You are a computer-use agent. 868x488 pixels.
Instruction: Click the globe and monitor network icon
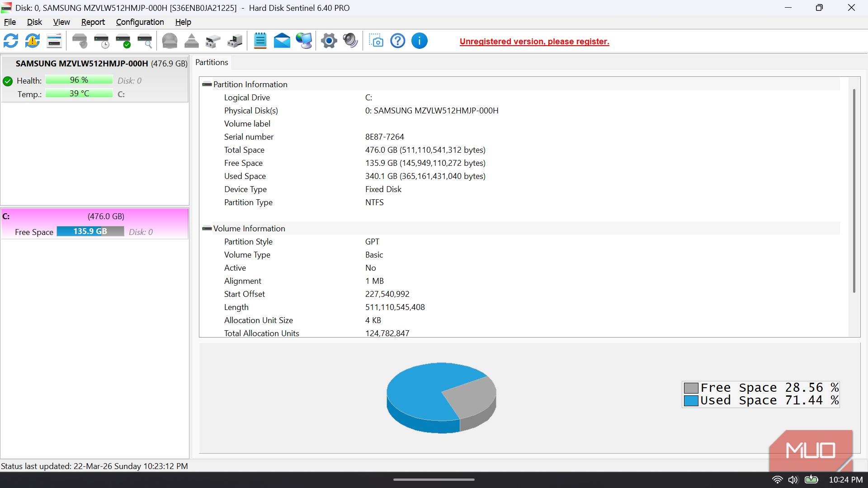point(304,41)
